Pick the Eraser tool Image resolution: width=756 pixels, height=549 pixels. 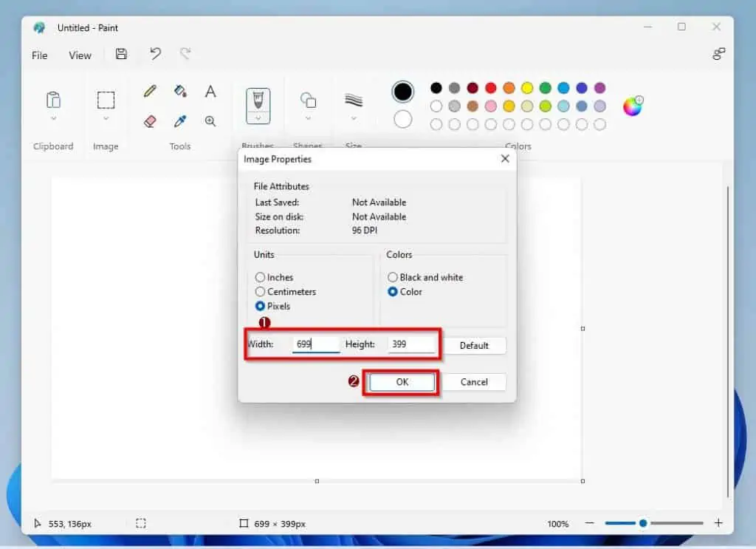pyautogui.click(x=150, y=120)
